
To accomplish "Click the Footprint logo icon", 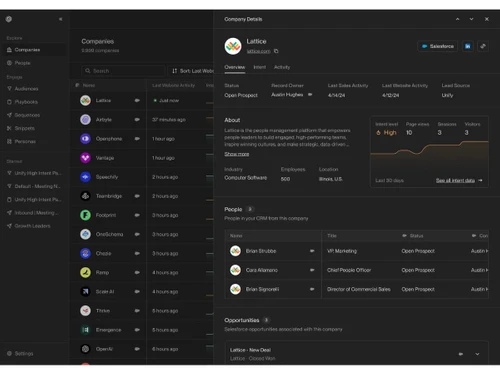I will 85,215.
